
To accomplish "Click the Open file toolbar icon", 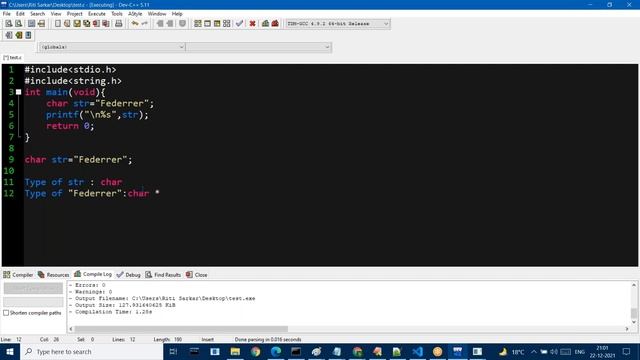I will [67, 24].
